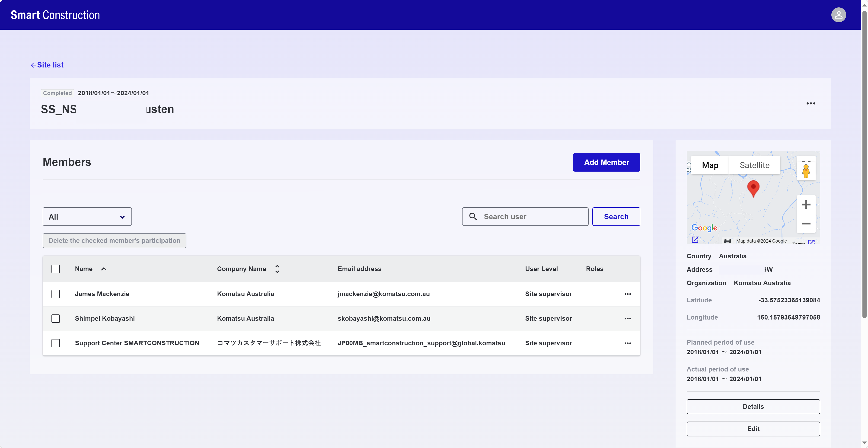Open map keyboard shortcuts icon
Screen dimensions: 868x448
click(727, 241)
